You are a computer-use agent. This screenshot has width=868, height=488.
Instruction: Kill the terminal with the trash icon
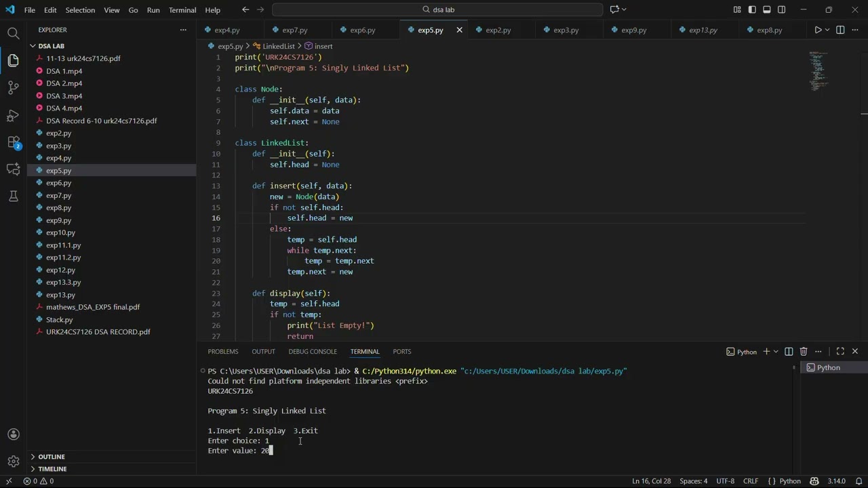pyautogui.click(x=804, y=351)
